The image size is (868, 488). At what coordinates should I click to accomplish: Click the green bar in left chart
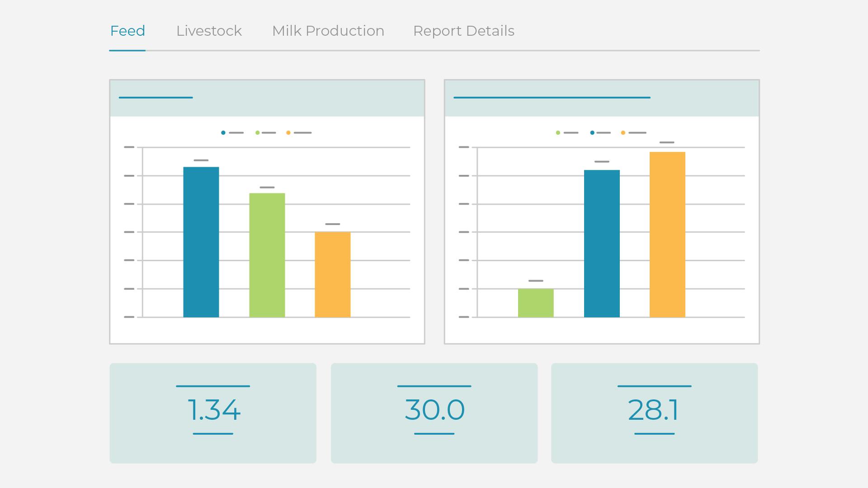pyautogui.click(x=267, y=255)
